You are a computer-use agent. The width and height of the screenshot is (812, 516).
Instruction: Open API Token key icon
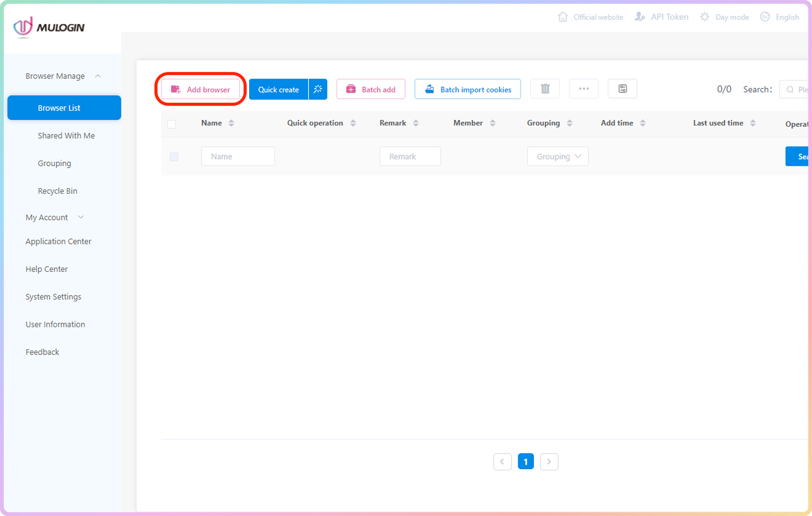tap(640, 17)
